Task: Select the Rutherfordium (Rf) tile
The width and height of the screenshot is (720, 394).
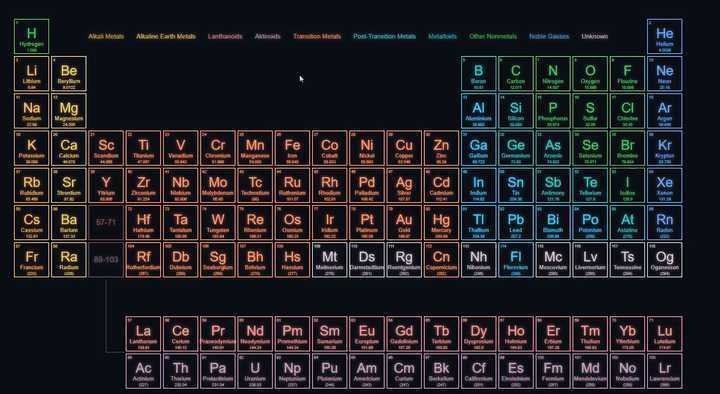Action: [143, 260]
